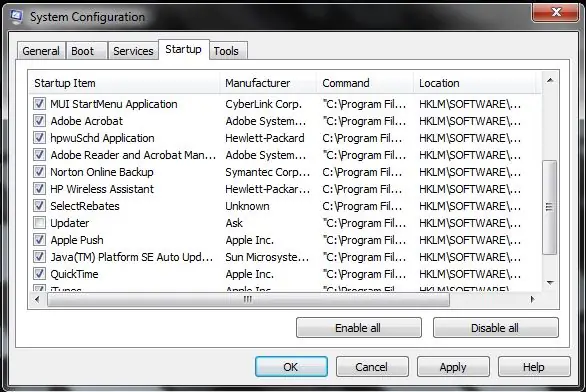Click the Enable all button
This screenshot has width=586, height=392.
(x=358, y=328)
